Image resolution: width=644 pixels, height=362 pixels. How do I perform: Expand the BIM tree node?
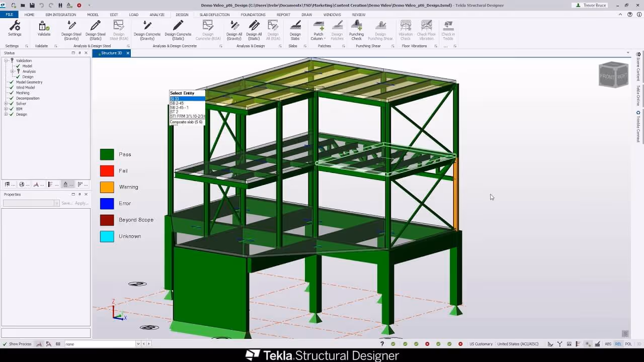[6, 109]
